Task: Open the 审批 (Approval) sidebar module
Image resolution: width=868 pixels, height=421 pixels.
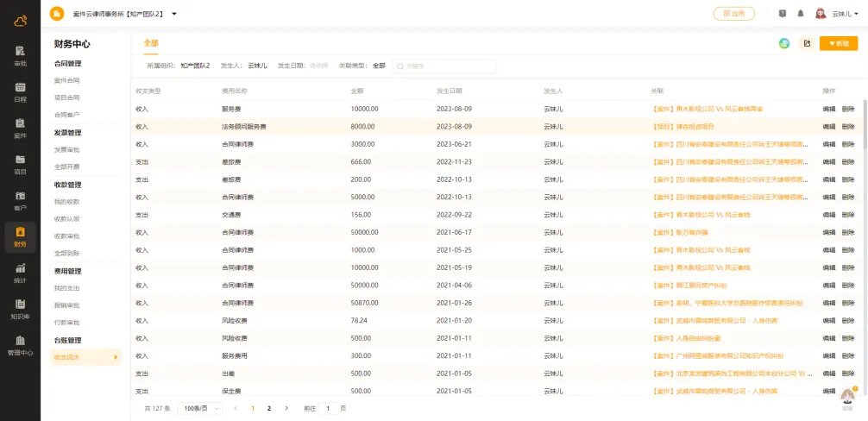Action: [20, 56]
